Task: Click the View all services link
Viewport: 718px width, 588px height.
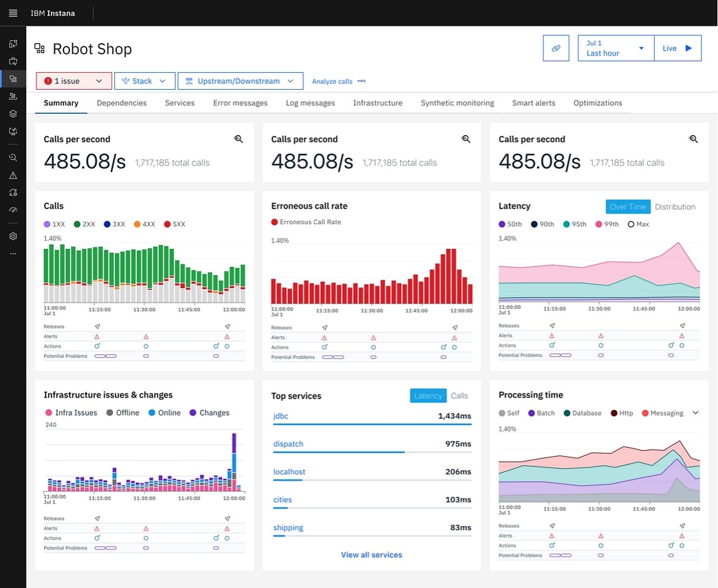Action: click(371, 554)
